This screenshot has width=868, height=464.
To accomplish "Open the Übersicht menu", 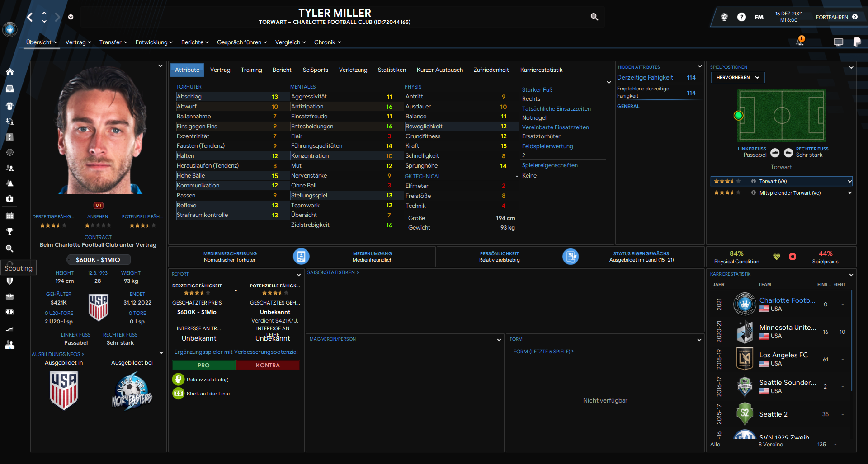I will pos(42,42).
